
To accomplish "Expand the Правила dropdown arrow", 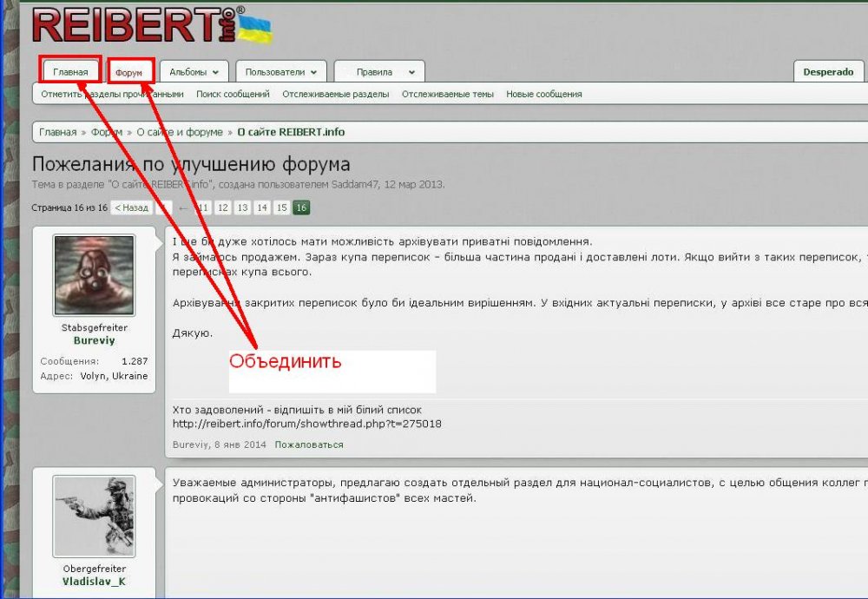I will click(411, 72).
